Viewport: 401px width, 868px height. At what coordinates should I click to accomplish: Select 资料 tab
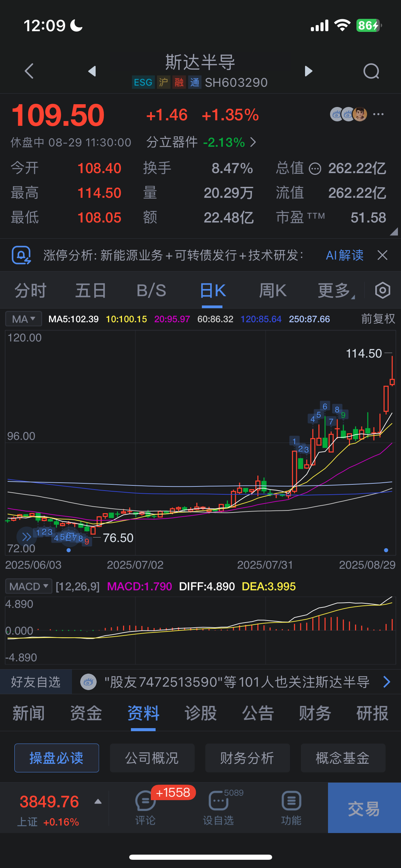[x=143, y=713]
